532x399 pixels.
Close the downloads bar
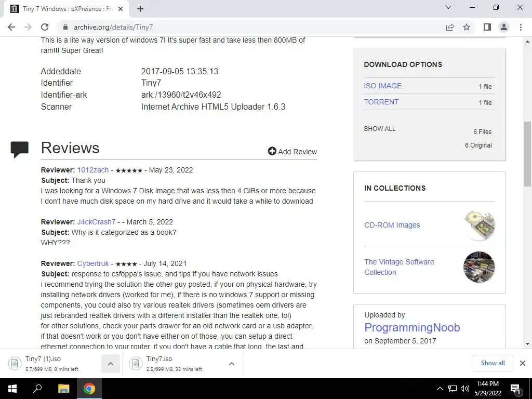[523, 363]
